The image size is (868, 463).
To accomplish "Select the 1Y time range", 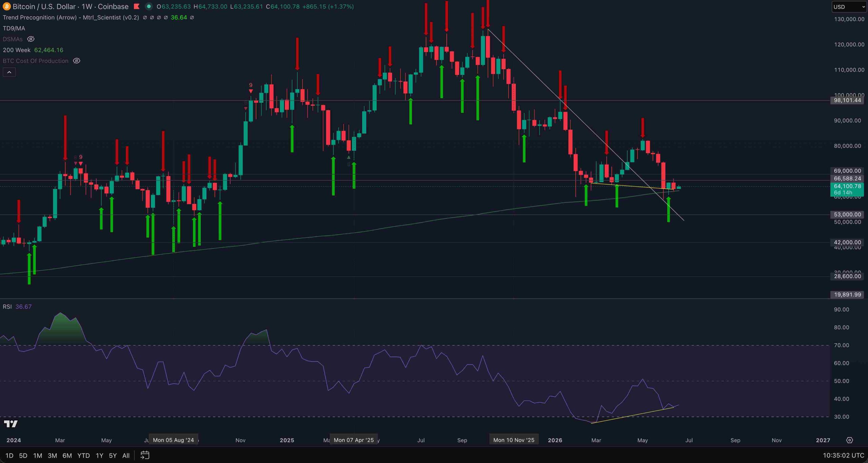I will pyautogui.click(x=99, y=456).
